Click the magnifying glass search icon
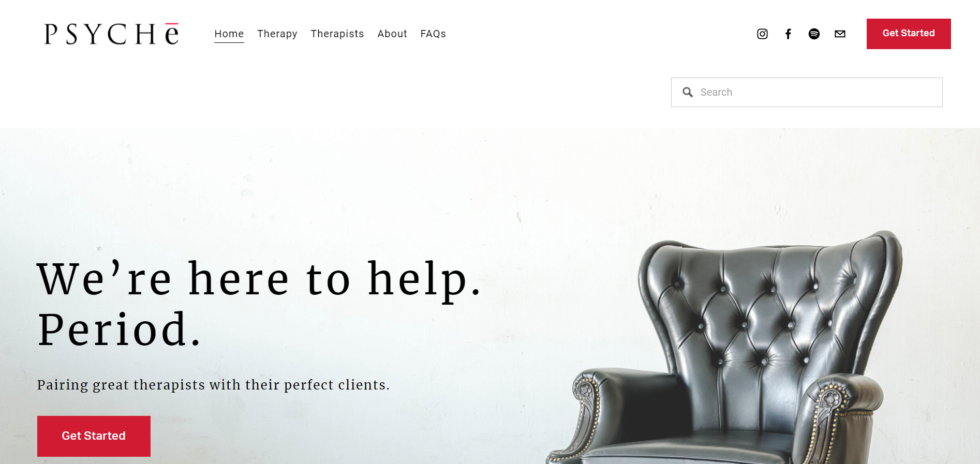This screenshot has width=980, height=464. [x=688, y=92]
